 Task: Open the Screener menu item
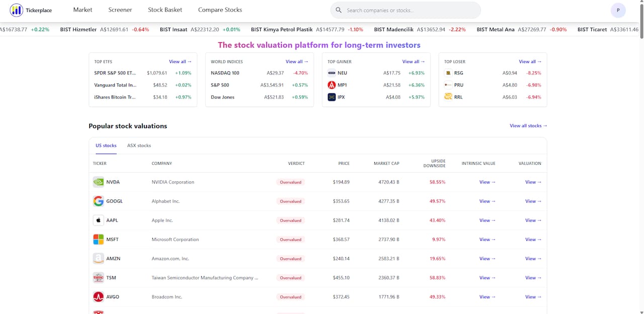point(120,10)
